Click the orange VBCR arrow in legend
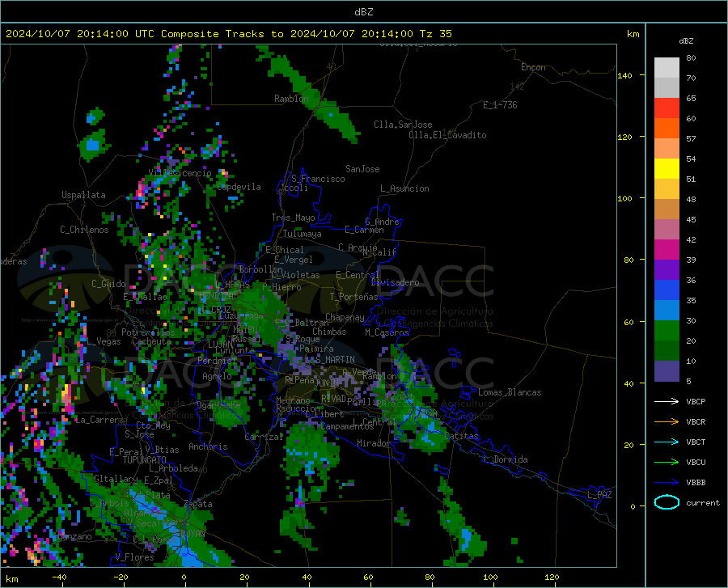 coord(667,422)
